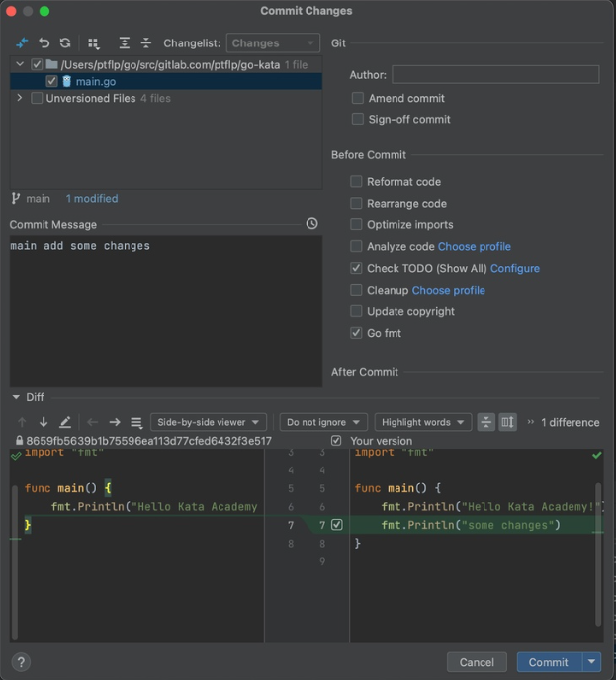The image size is (616, 680).
Task: Click the Show Diff icon in changes toolbar
Action: [22, 43]
